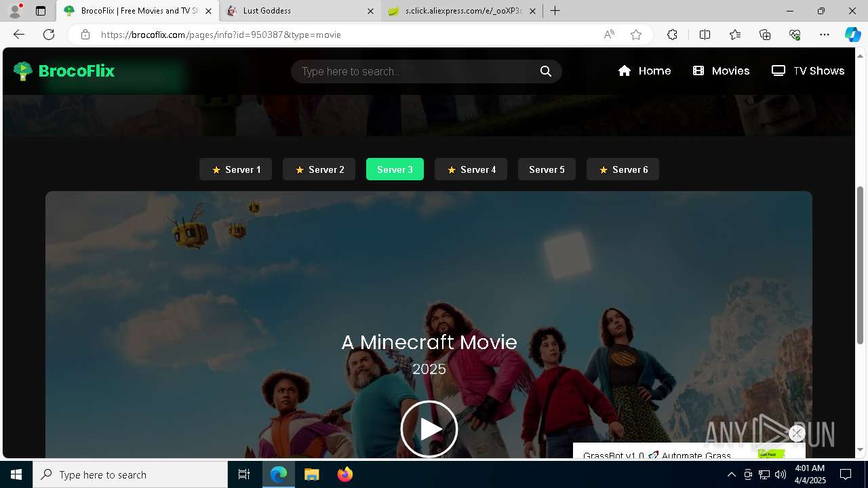Switch to Server 6
Viewport: 868px width, 488px height.
pyautogui.click(x=623, y=169)
